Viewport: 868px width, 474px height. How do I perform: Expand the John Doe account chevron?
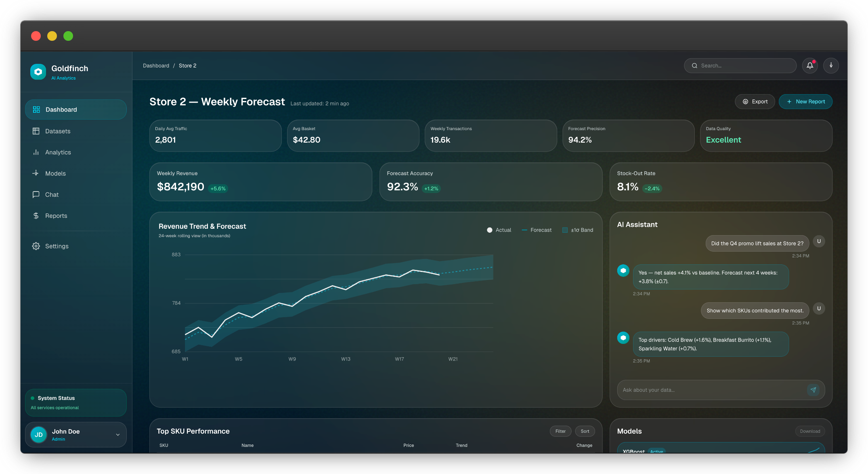coord(118,435)
